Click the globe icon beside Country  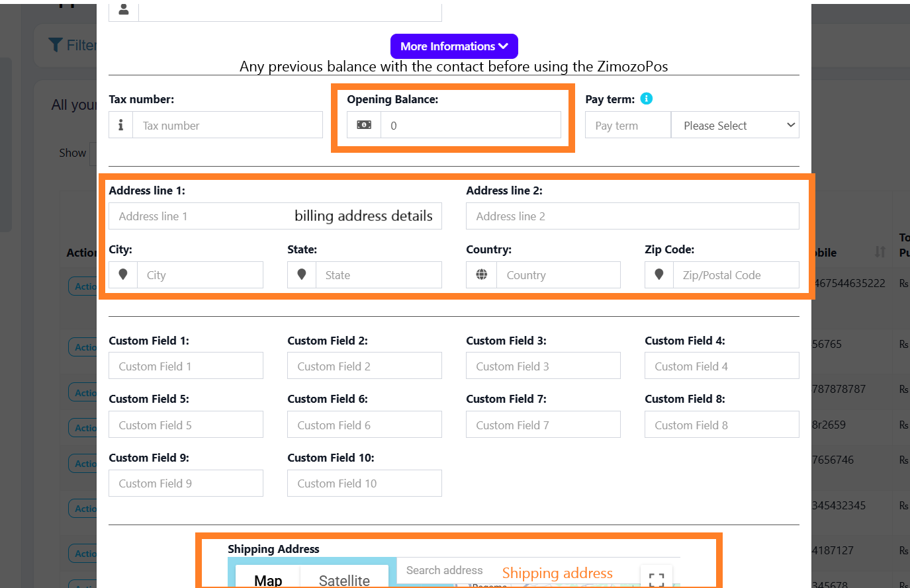coord(481,274)
